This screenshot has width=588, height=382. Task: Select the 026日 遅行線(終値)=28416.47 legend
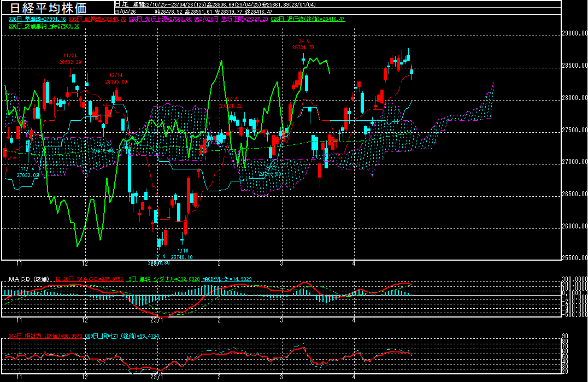tap(308, 19)
